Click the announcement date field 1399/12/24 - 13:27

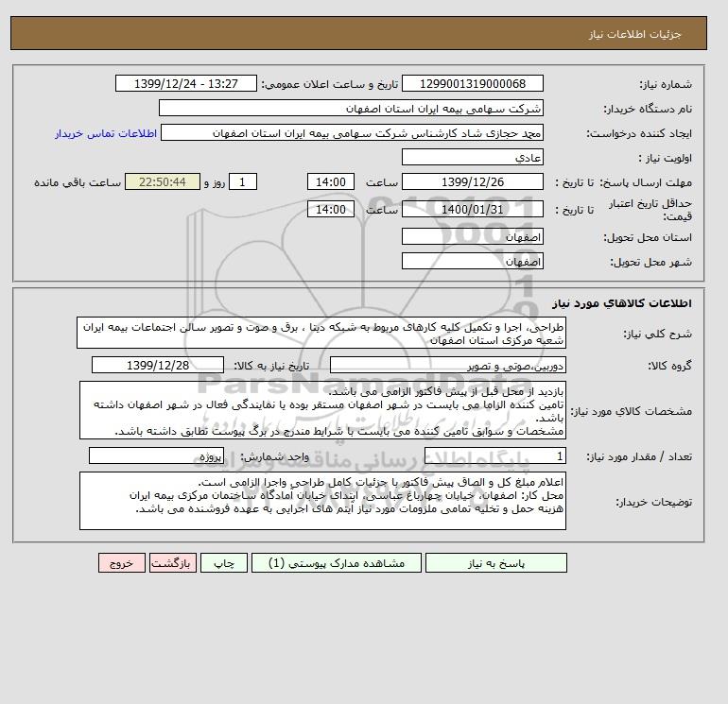[185, 83]
